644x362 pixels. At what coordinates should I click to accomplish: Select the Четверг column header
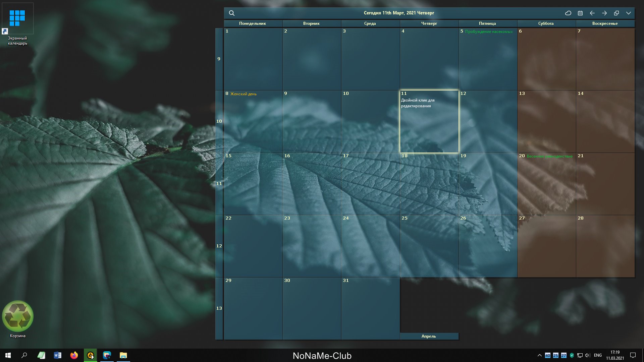(x=429, y=23)
